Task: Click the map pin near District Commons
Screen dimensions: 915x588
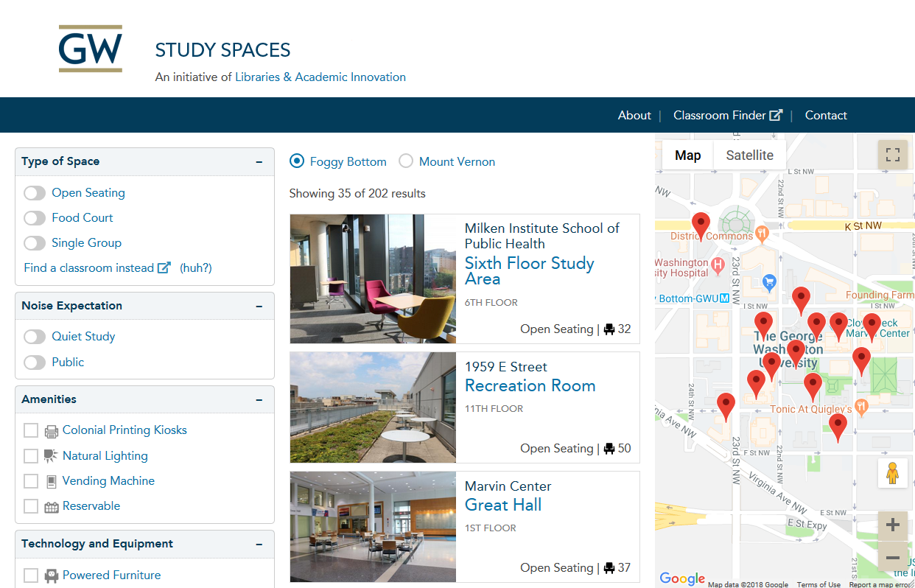Action: pos(701,225)
